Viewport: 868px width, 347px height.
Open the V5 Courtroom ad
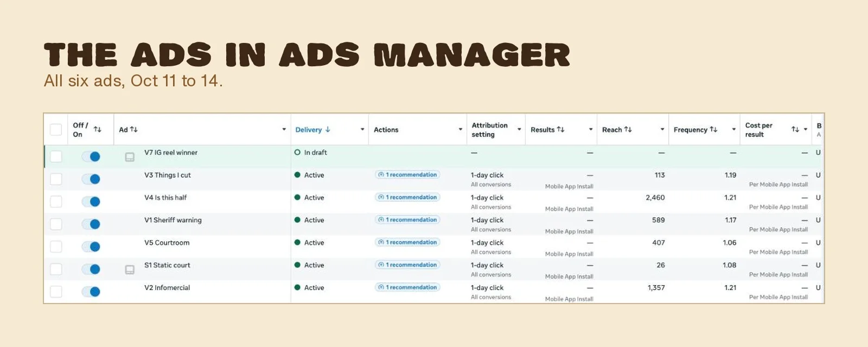click(x=167, y=243)
